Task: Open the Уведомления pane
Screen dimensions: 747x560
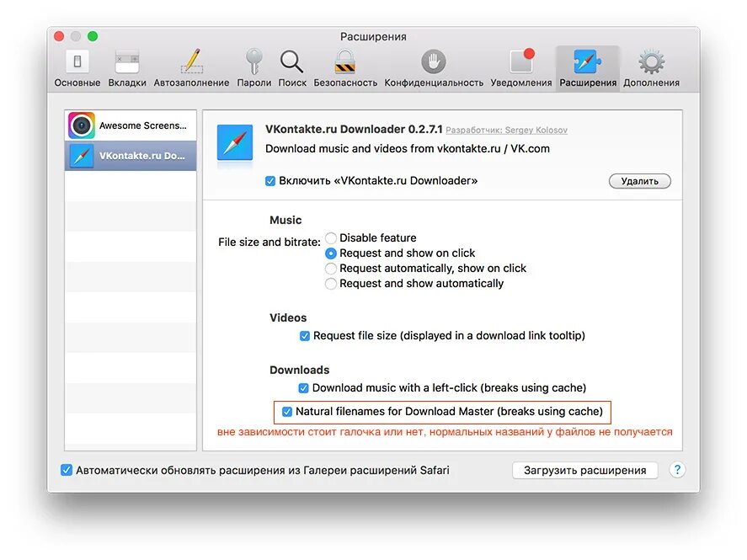Action: click(521, 68)
